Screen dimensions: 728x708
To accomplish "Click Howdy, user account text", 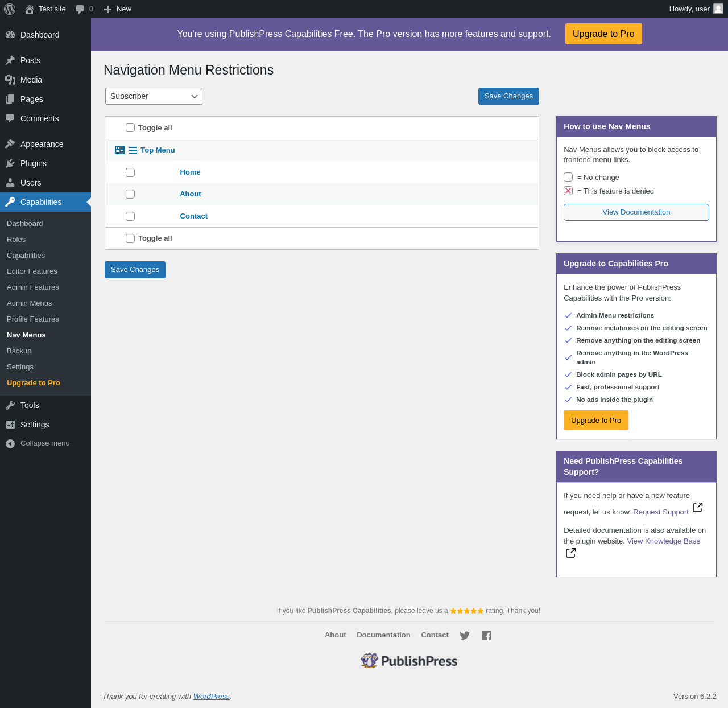I will pos(689,9).
